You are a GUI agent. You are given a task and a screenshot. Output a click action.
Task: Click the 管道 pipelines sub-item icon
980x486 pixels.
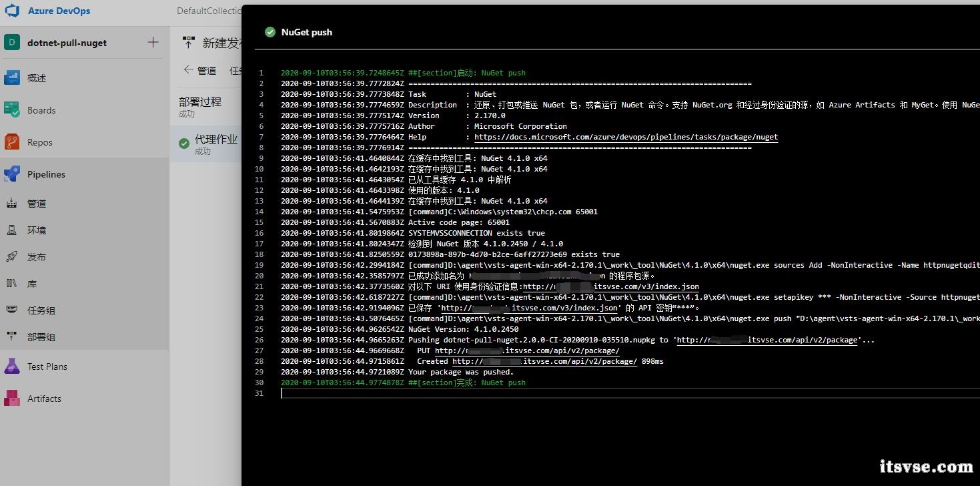point(12,204)
